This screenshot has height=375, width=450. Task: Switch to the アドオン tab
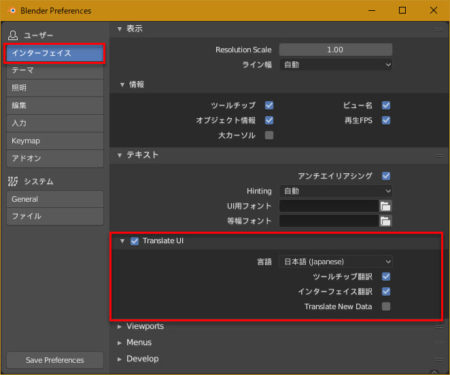[x=55, y=158]
